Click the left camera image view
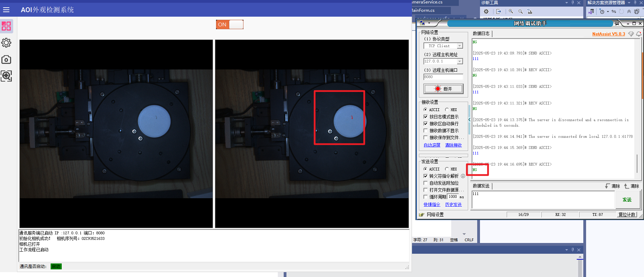The width and height of the screenshot is (644, 277). pos(116,134)
